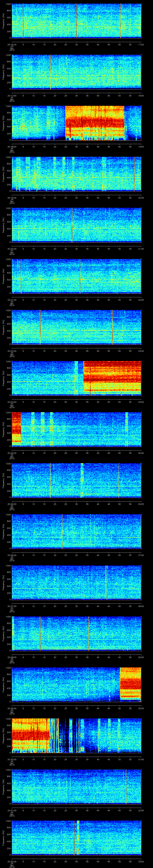Click the 20:30:00 start time label
153x868 pixels.
coord(12,760)
